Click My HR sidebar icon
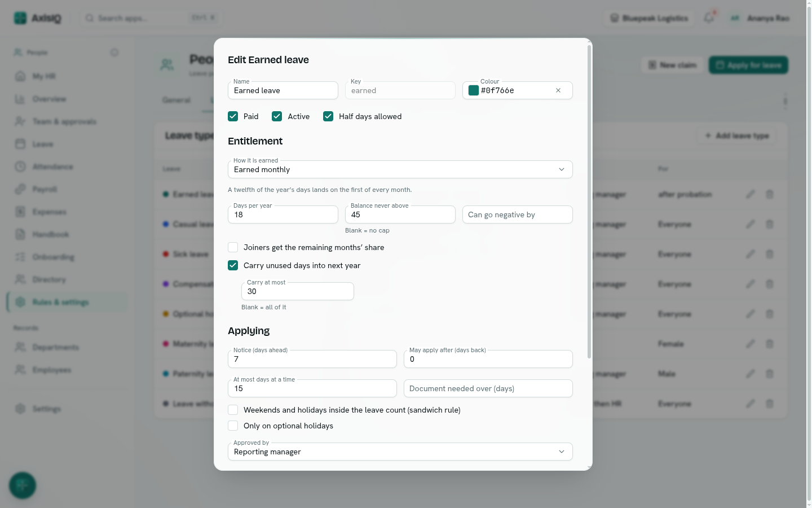The image size is (812, 508). coord(20,76)
